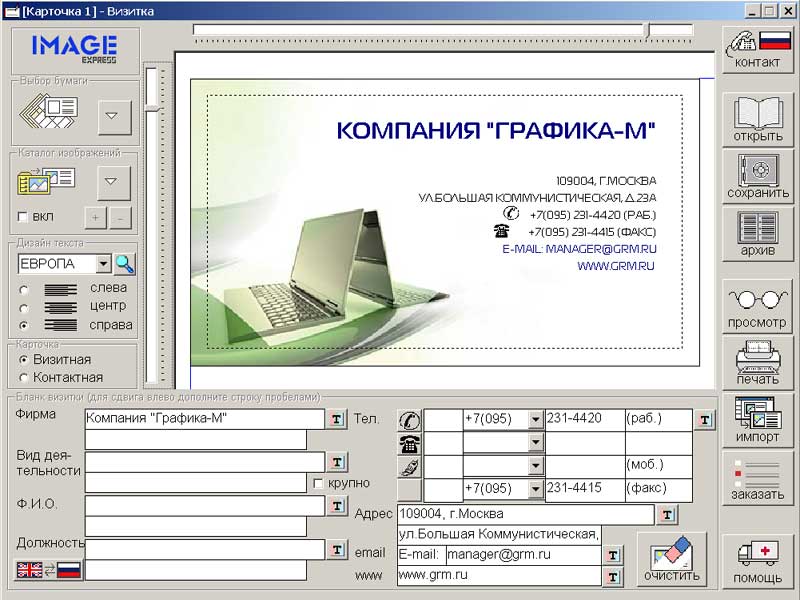This screenshot has width=800, height=600.
Task: Select Контактная card type radio button
Action: 24,377
